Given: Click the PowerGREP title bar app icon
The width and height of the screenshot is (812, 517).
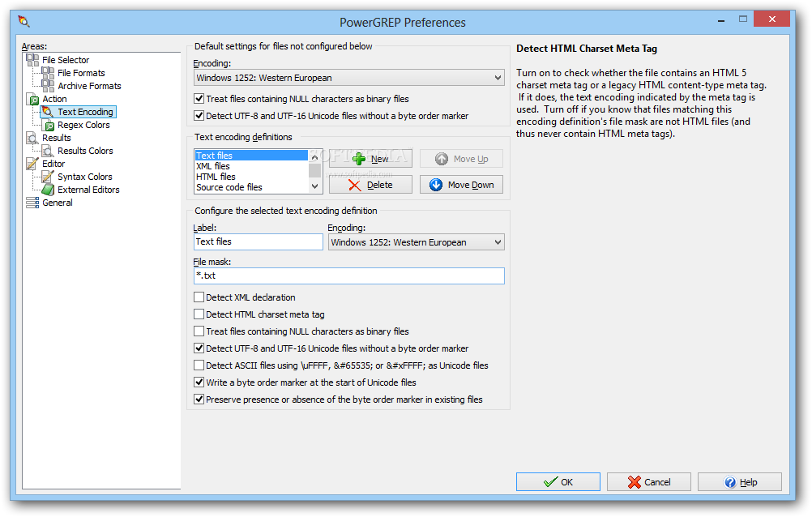Looking at the screenshot, I should [x=24, y=21].
